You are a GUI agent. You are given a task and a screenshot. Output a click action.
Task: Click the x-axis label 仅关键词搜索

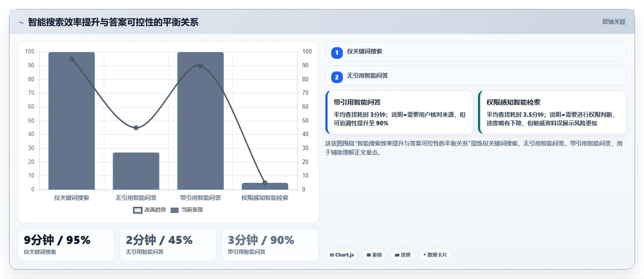pos(71,198)
